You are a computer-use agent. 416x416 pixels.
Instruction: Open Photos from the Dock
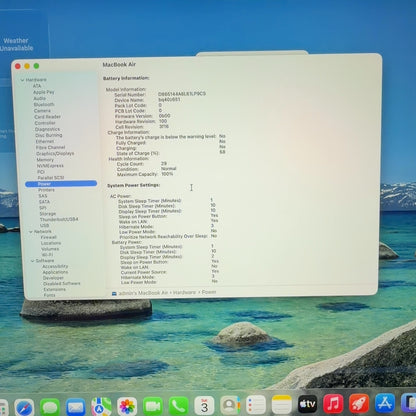(127, 406)
